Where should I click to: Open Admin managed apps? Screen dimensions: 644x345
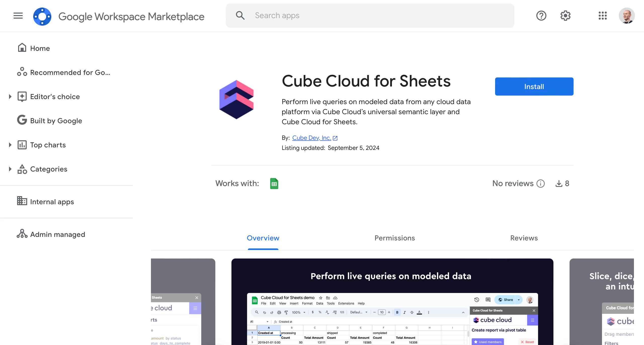tap(57, 234)
